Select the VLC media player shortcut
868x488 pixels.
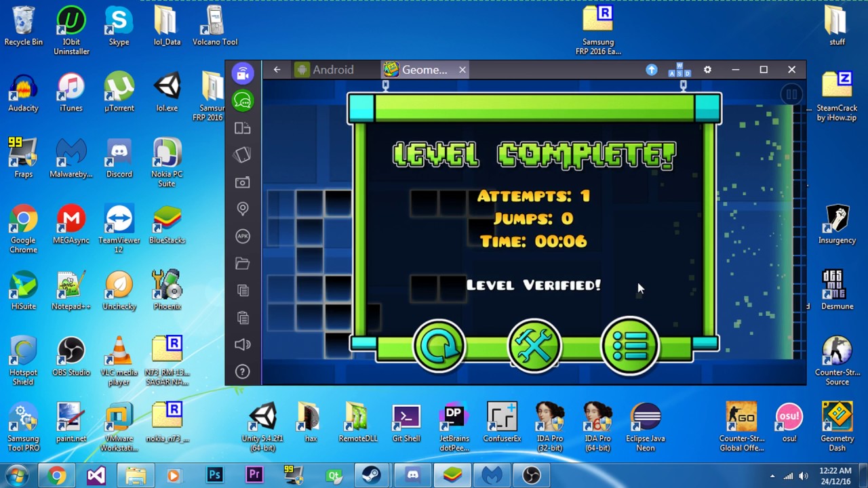119,361
